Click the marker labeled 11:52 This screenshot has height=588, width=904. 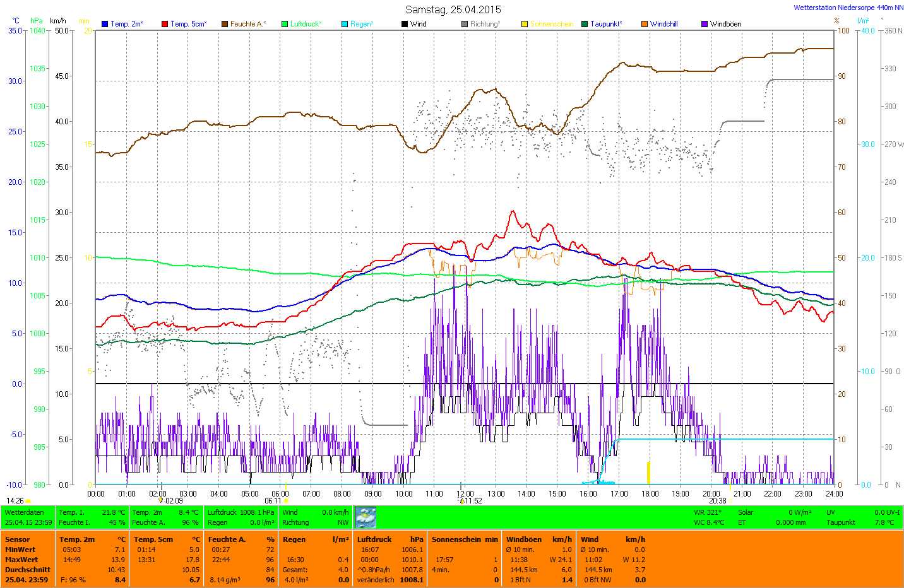click(462, 501)
